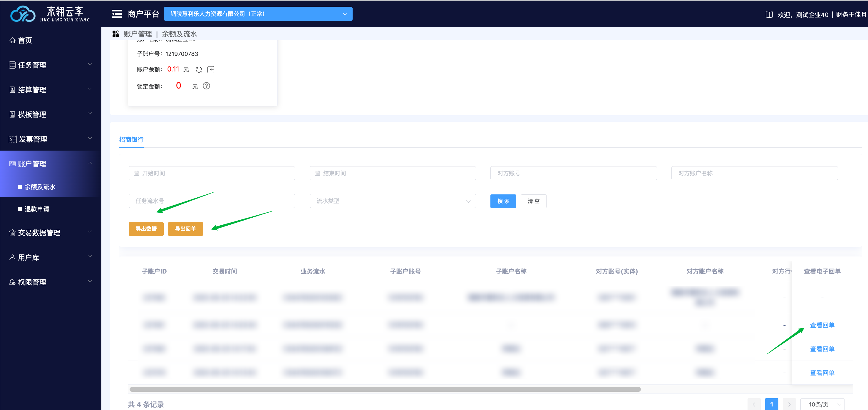Click the refresh account balance icon
This screenshot has width=868, height=410.
click(x=199, y=69)
